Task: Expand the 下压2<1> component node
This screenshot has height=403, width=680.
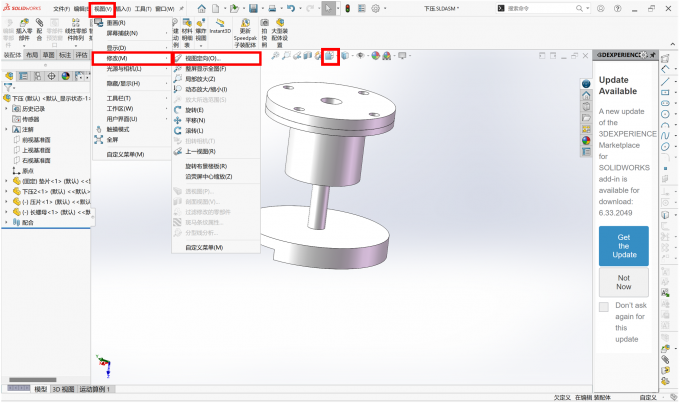Action: click(x=7, y=191)
